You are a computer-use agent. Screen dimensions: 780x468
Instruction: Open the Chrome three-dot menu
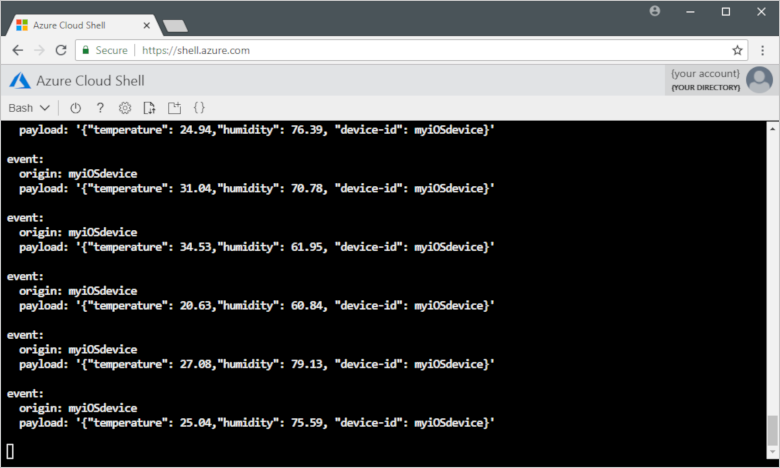pyautogui.click(x=763, y=50)
